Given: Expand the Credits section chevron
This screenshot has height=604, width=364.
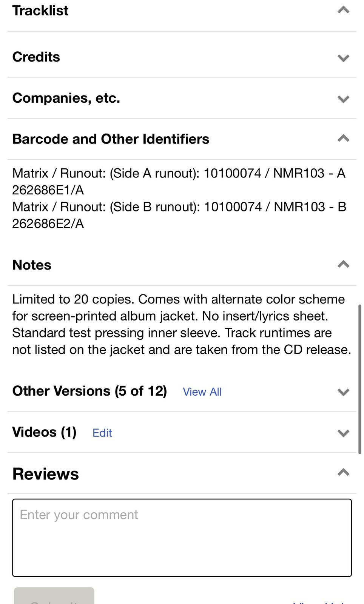Looking at the screenshot, I should pos(343,58).
